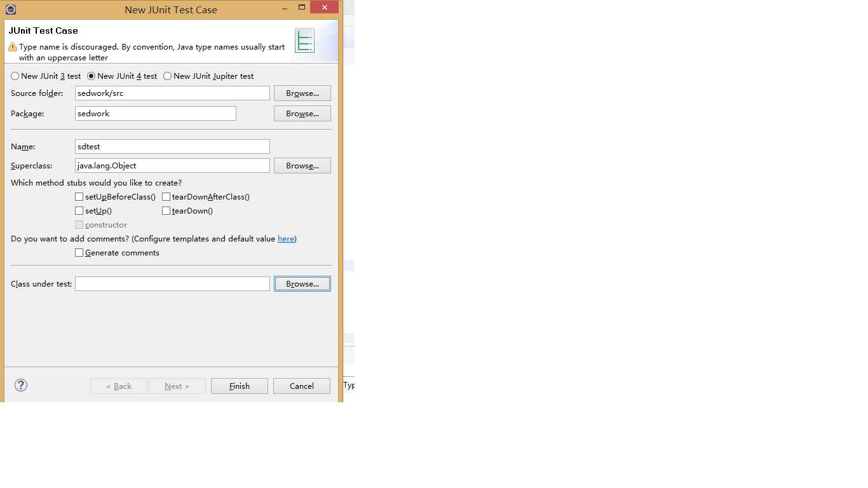
Task: Focus the empty Class under test field
Action: pyautogui.click(x=172, y=284)
